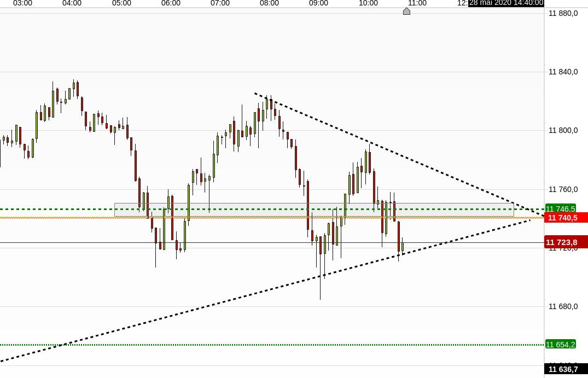Click the 11 880,0 price axis value

563,14
